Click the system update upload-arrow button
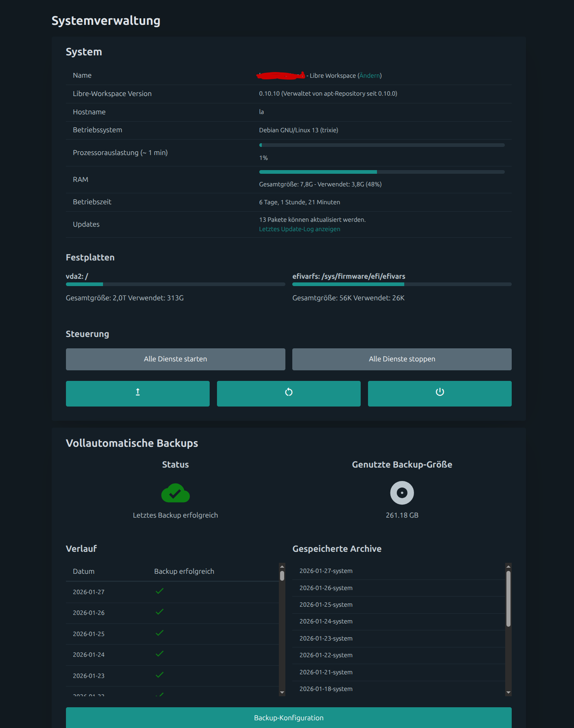Image resolution: width=574 pixels, height=728 pixels. tap(138, 394)
